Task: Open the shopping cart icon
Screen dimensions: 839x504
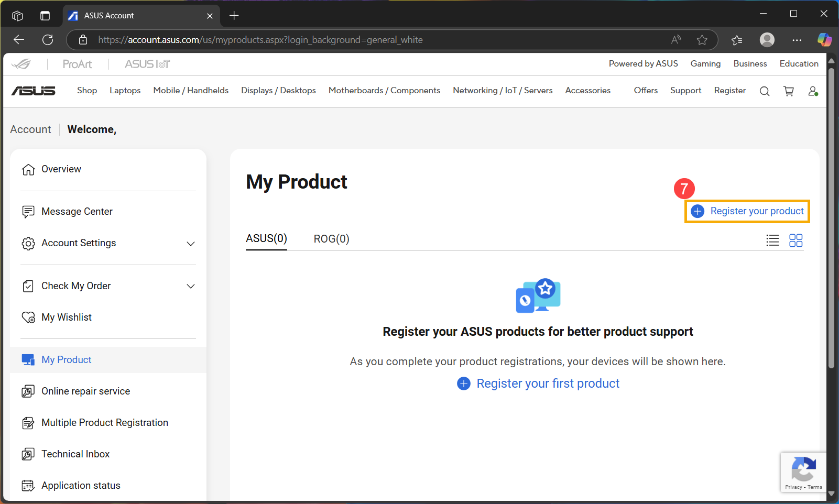Action: click(x=789, y=91)
